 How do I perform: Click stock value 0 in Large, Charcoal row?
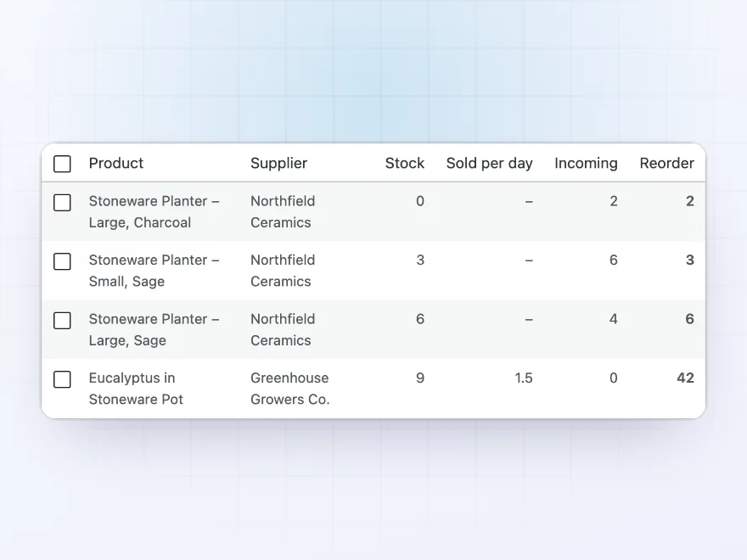tap(419, 201)
